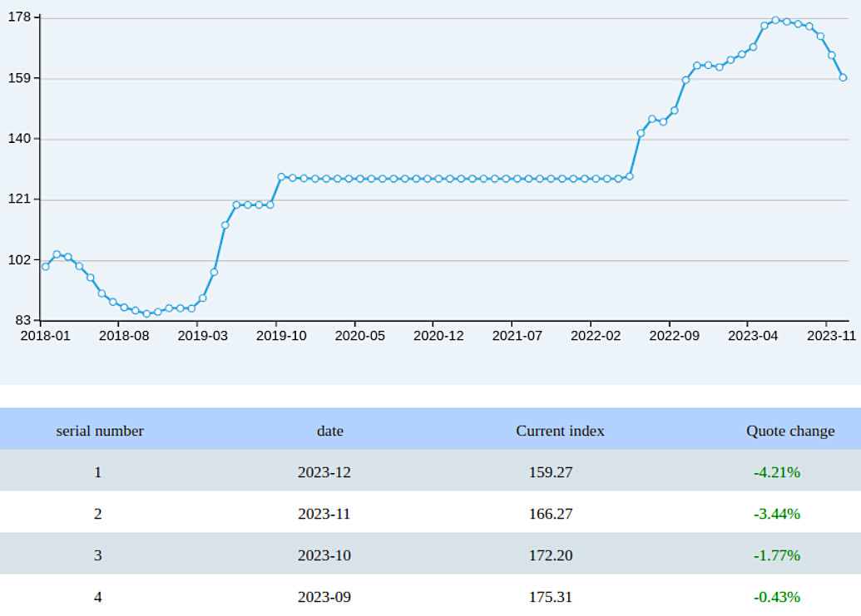Click the 'Quote change' column header
This screenshot has height=616, width=861.
(x=789, y=431)
